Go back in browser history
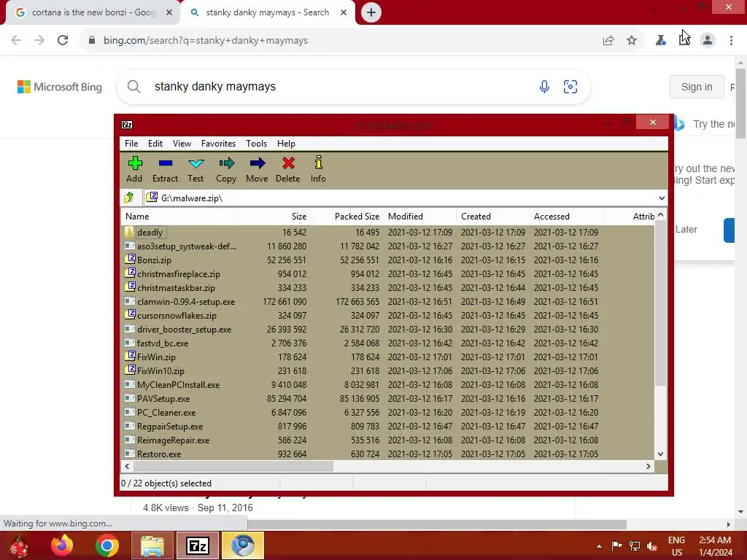Image resolution: width=747 pixels, height=560 pixels. click(x=16, y=41)
